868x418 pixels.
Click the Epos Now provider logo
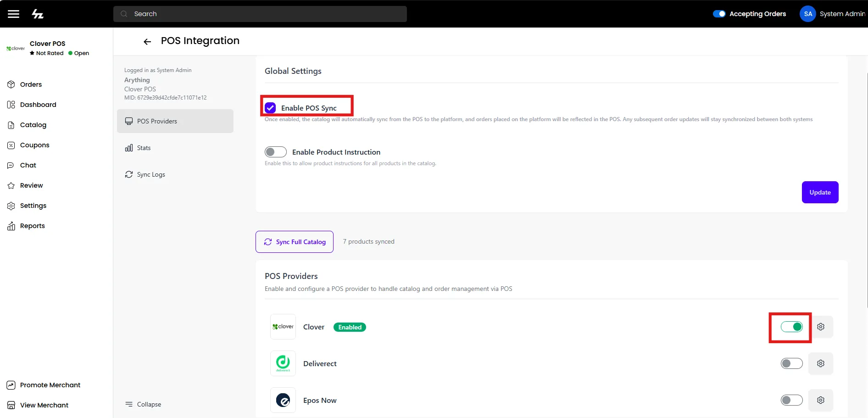(x=283, y=400)
